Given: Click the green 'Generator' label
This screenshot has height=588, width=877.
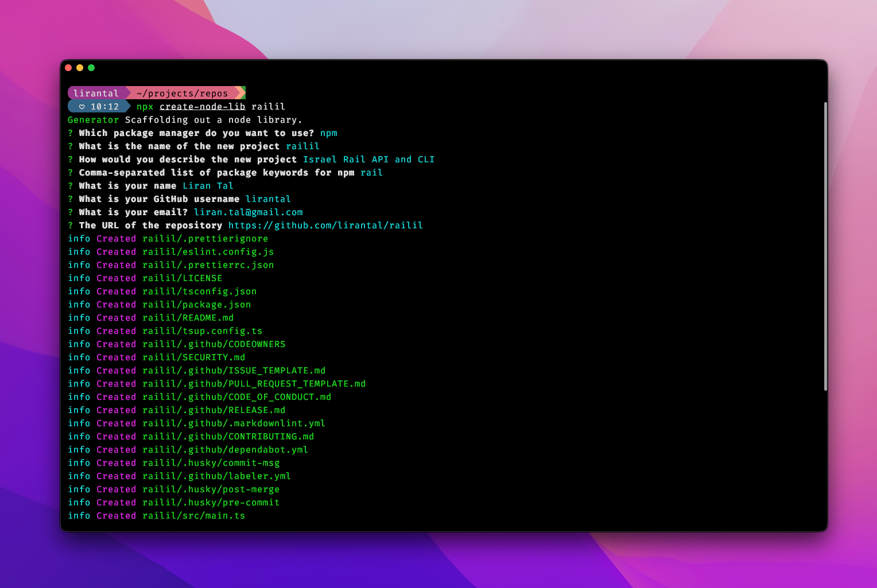Looking at the screenshot, I should click(93, 120).
